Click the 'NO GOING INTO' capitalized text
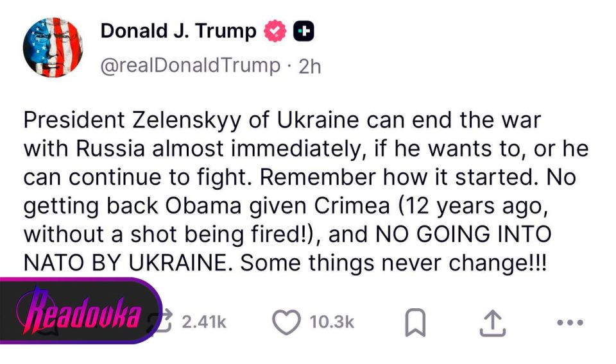The image size is (616, 364). [463, 234]
